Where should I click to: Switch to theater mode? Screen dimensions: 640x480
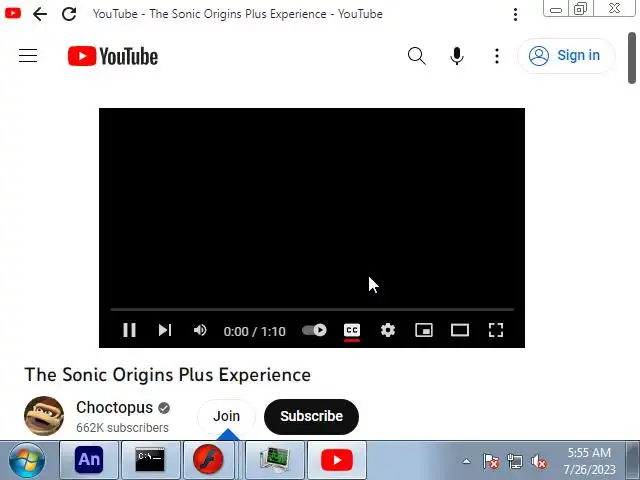pos(460,330)
